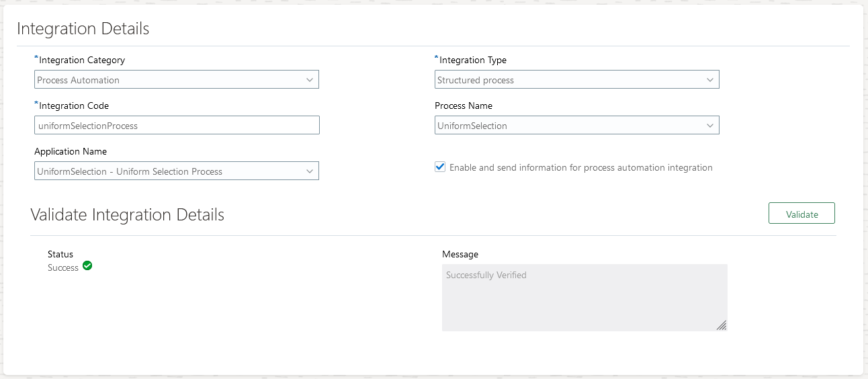Click the Integration Details heading
This screenshot has height=379, width=868.
coord(83,29)
